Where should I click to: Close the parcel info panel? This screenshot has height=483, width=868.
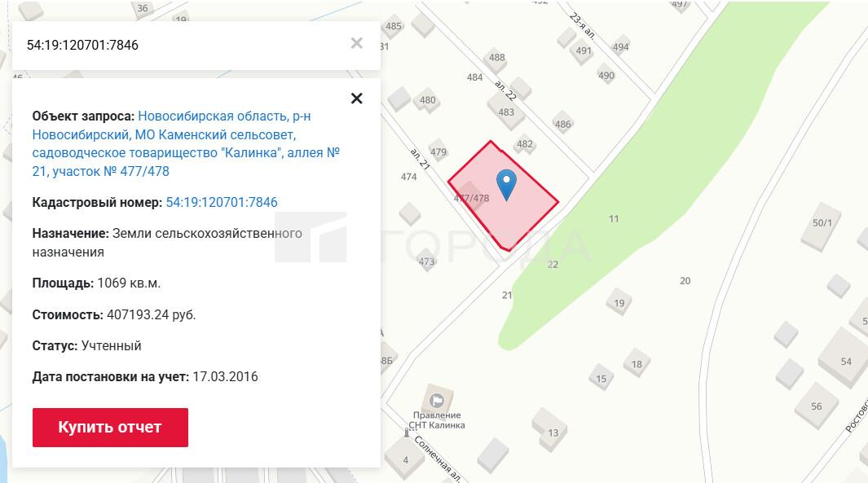pos(356,99)
